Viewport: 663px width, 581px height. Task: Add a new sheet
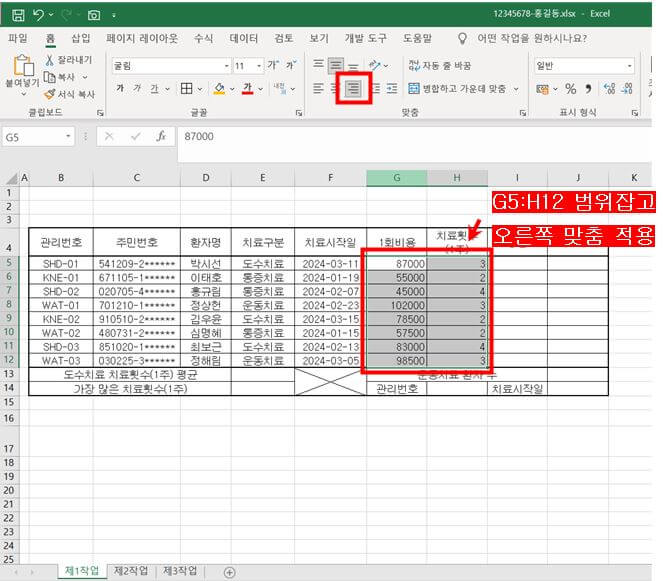tap(229, 573)
